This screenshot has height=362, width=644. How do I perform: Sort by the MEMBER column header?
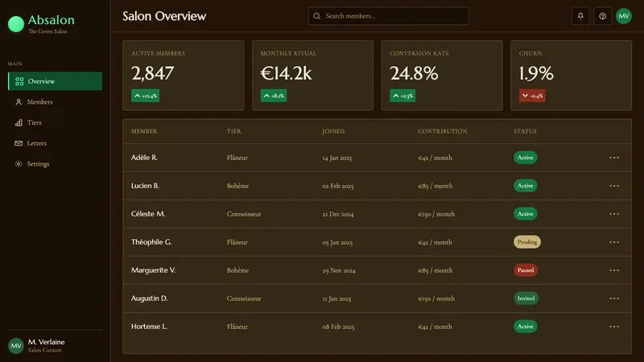pos(144,131)
